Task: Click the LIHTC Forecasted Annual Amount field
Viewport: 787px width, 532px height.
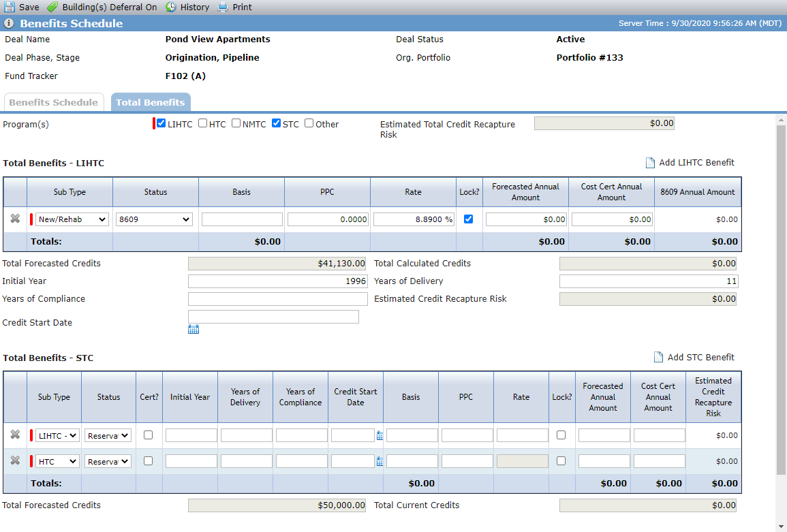Action: [526, 219]
